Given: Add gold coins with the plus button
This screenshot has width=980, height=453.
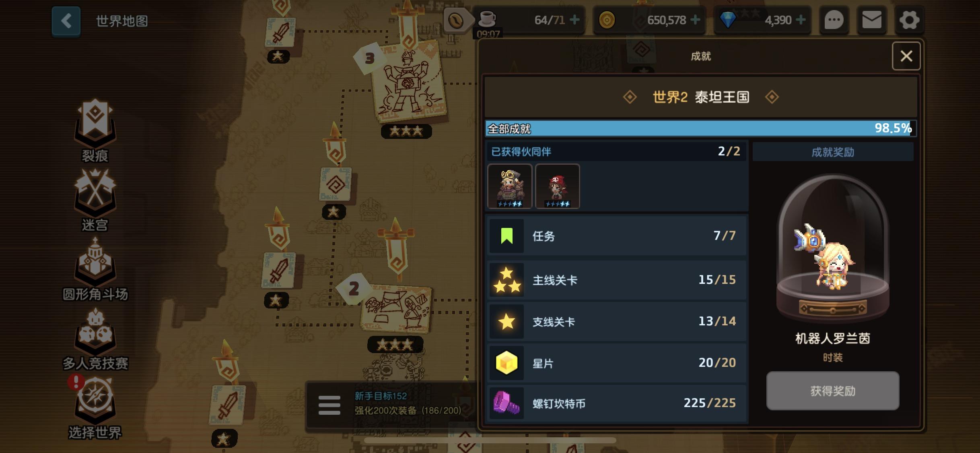Looking at the screenshot, I should tap(695, 20).
